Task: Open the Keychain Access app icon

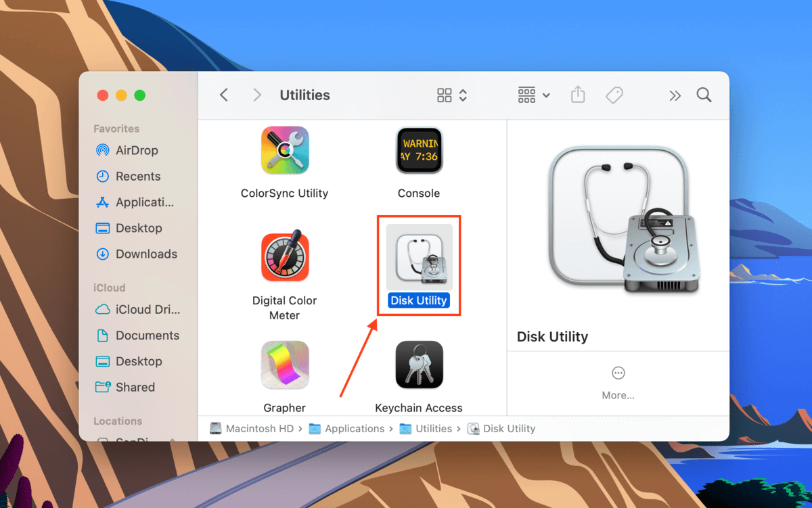Action: pyautogui.click(x=419, y=365)
